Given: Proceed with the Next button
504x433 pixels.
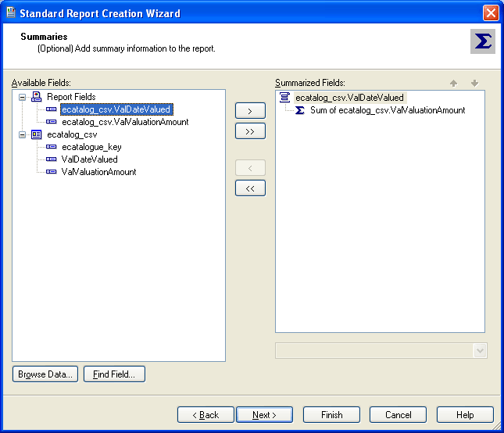Looking at the screenshot, I should point(264,415).
